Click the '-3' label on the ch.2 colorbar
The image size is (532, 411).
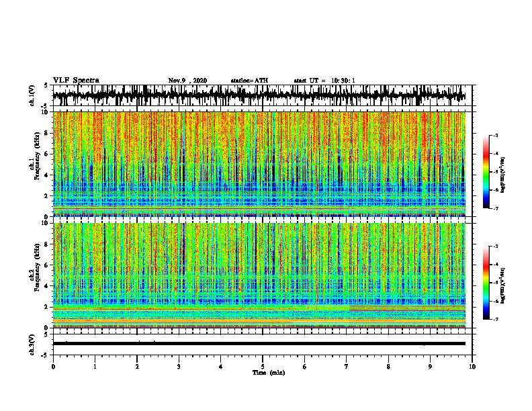[x=496, y=246]
